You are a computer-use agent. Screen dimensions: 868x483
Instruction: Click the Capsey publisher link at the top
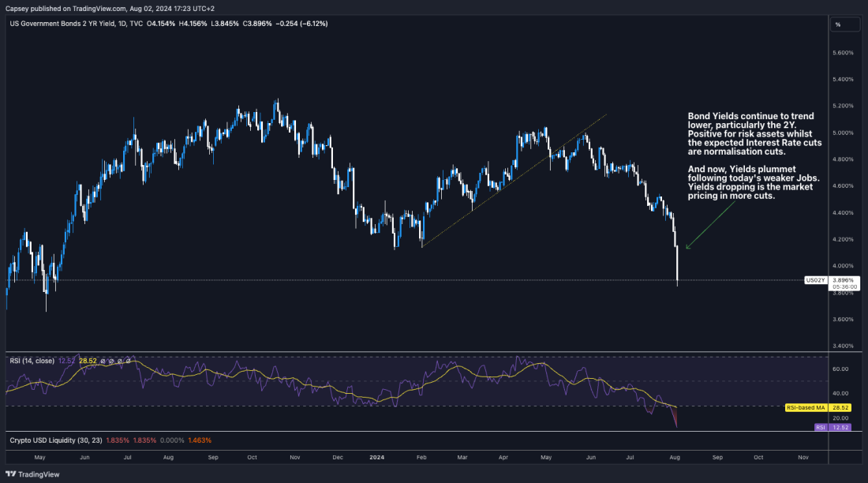tap(17, 7)
